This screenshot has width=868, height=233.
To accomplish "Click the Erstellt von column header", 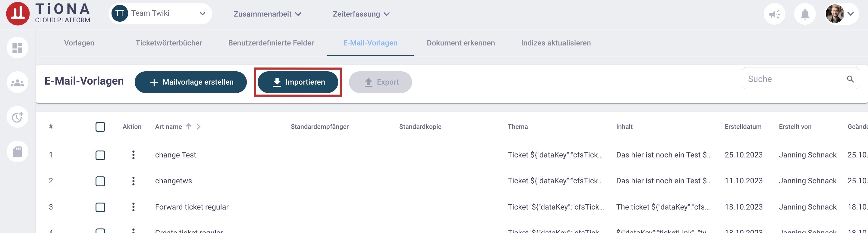I will point(795,127).
